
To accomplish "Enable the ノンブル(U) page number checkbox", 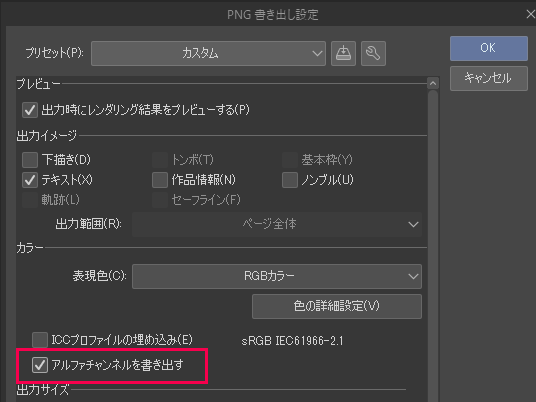I will (290, 180).
